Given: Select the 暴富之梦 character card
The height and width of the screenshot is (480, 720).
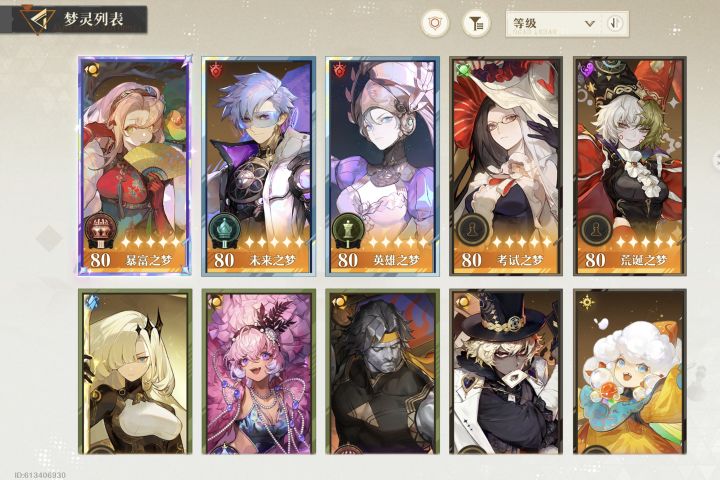Looking at the screenshot, I should [x=134, y=166].
